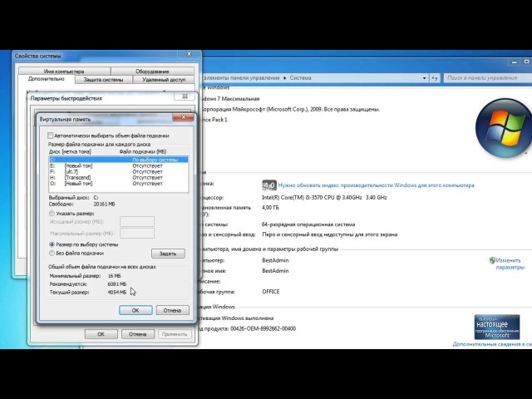Image resolution: width=532 pixels, height=399 pixels.
Task: Click Отмена in Параметры быстродействия window
Action: [138, 334]
